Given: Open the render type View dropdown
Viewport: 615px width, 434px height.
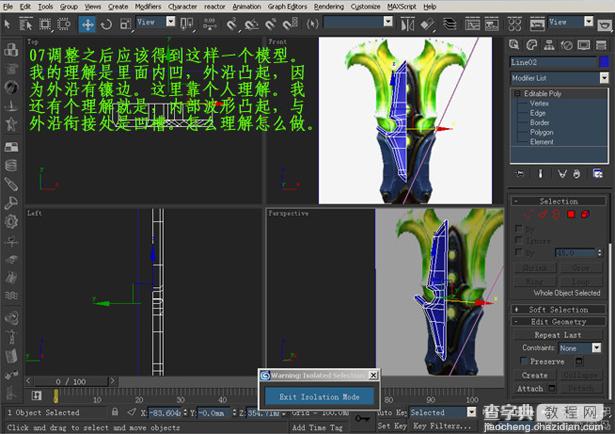Looking at the screenshot, I should (571, 22).
